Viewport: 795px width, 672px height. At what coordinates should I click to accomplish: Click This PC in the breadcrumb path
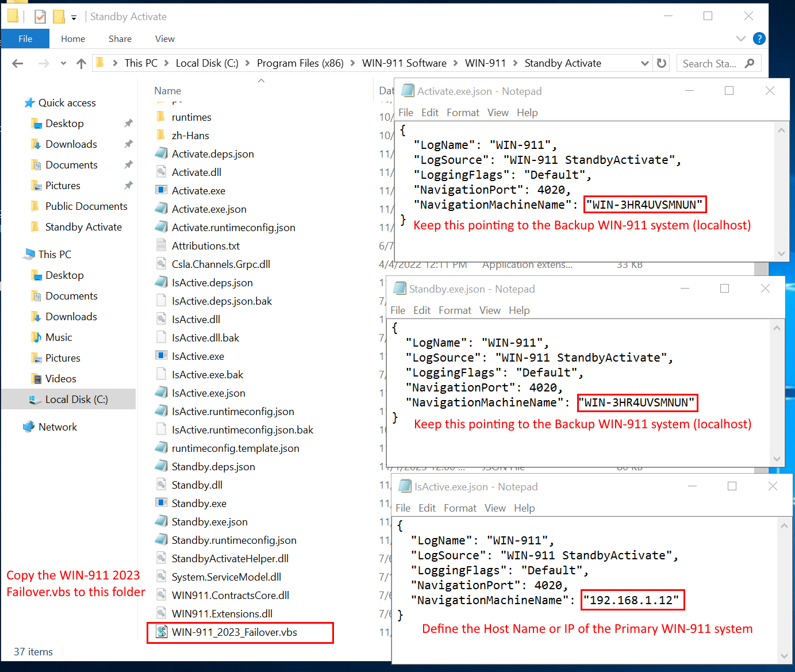(141, 63)
